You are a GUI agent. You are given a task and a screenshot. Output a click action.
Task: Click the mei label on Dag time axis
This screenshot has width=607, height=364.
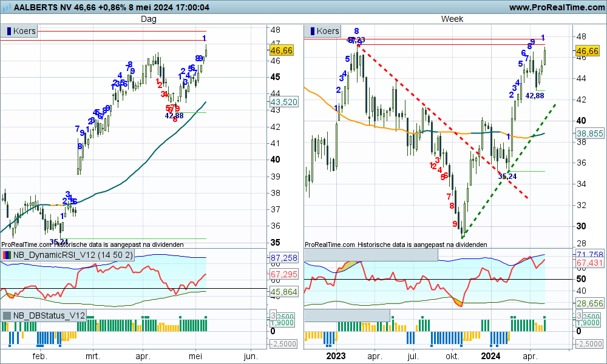[195, 356]
